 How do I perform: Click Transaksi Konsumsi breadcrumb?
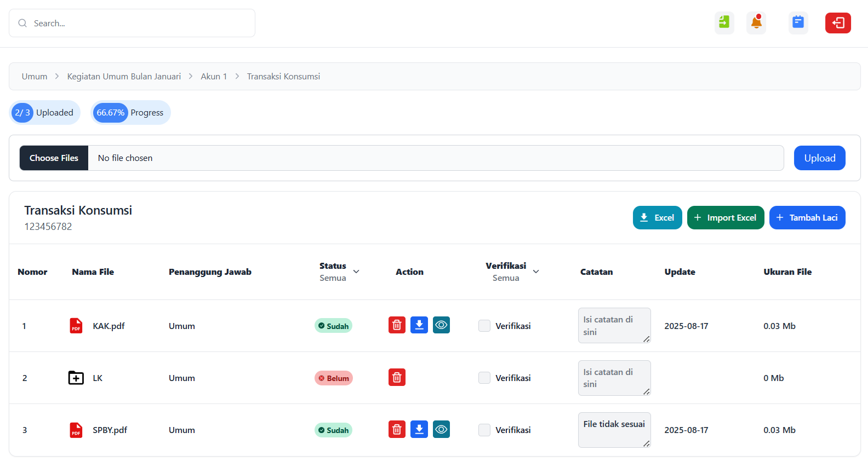pos(283,77)
